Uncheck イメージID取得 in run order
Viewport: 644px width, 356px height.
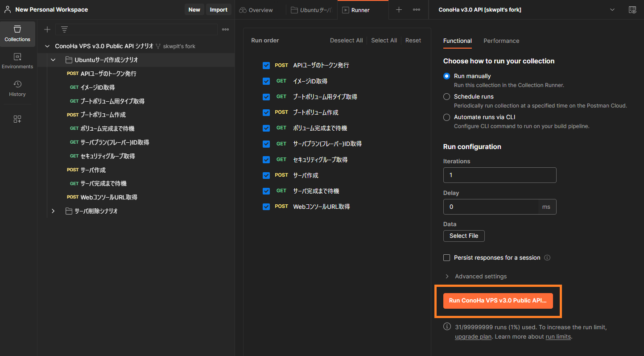click(266, 81)
